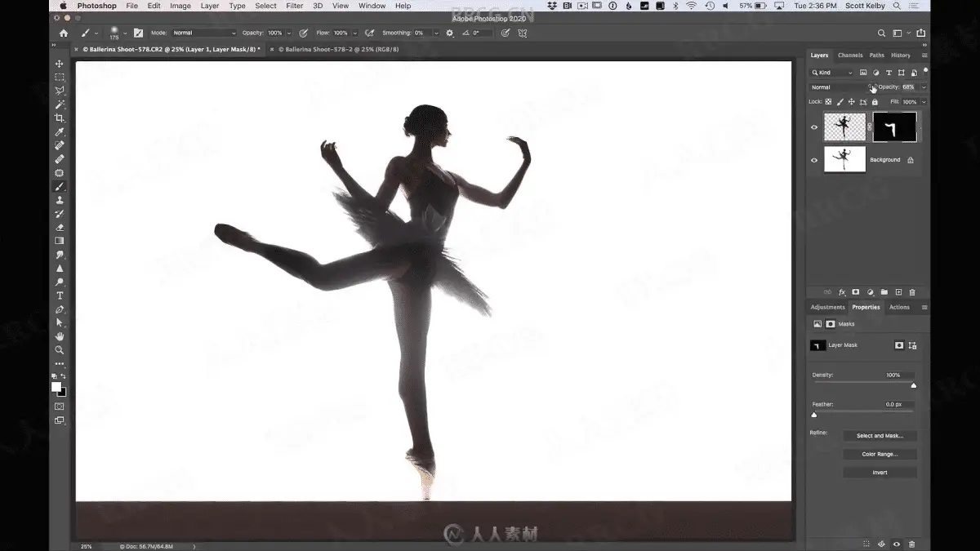
Task: Expand the Flow dropdown arrow
Action: tap(355, 33)
